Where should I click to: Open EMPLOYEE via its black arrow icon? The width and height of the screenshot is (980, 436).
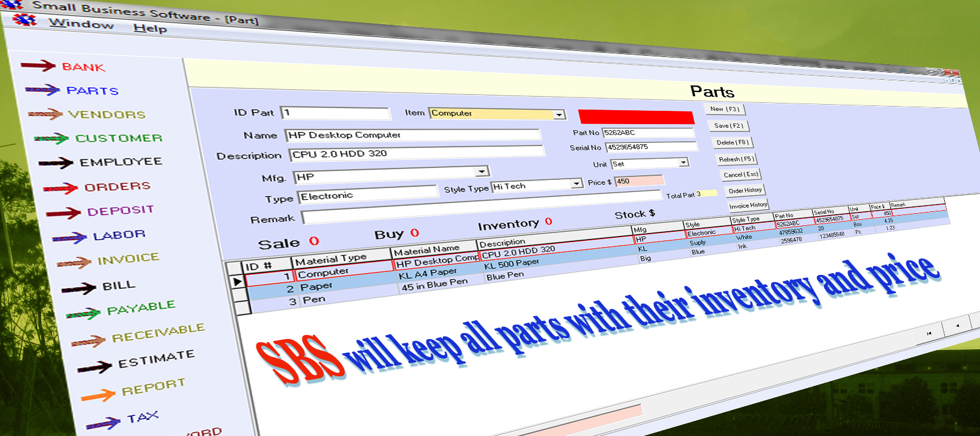(56, 163)
